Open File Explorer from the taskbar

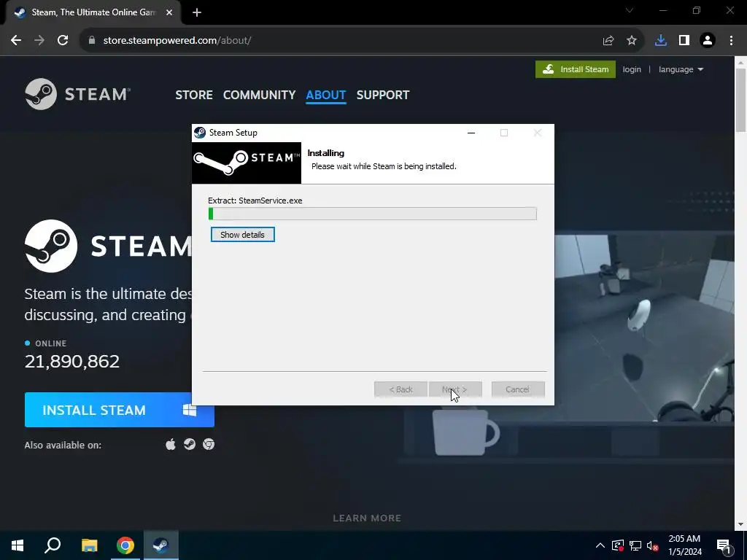point(89,545)
